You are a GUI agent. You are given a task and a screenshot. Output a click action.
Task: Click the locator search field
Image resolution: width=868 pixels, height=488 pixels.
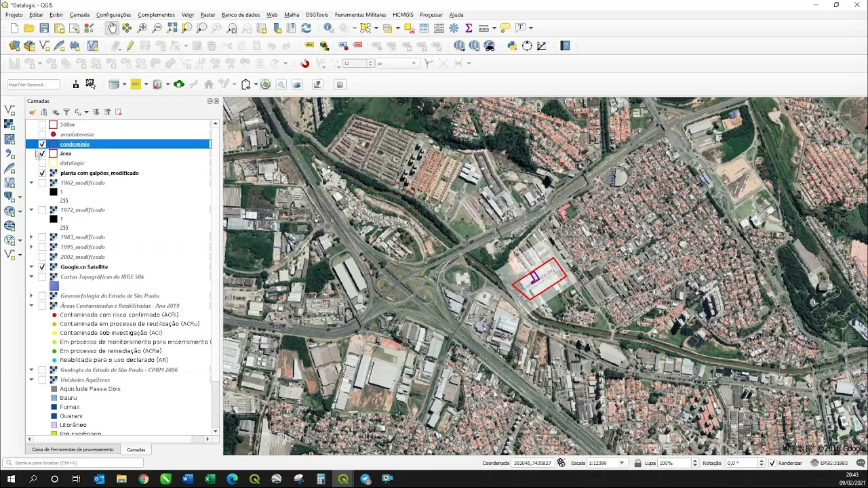coord(75,463)
